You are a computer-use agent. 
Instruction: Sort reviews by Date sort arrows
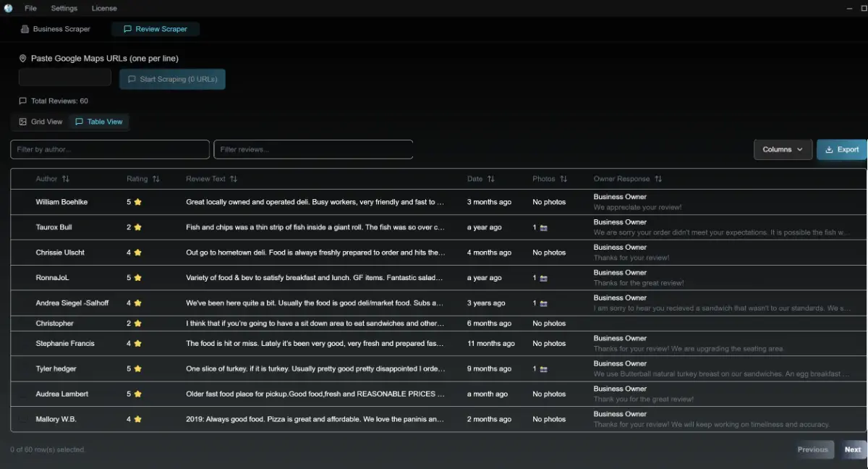click(491, 179)
